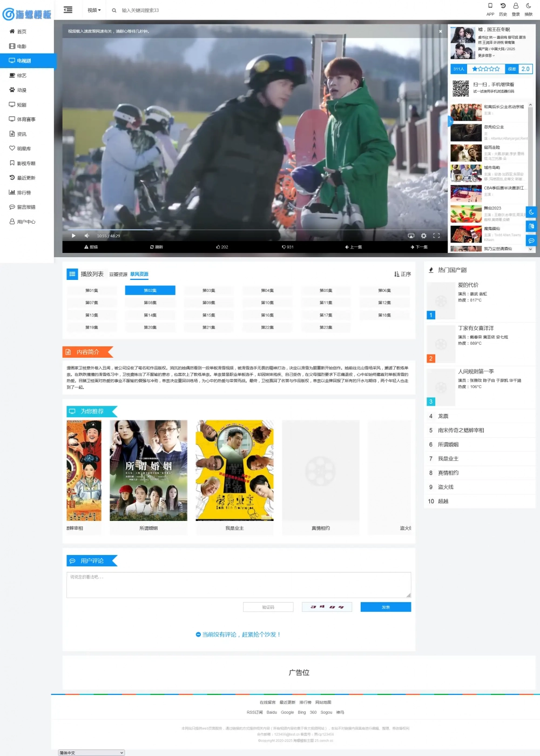Screen dimensions: 540x756
Task: Select episode 第02集
Action: 150,291
